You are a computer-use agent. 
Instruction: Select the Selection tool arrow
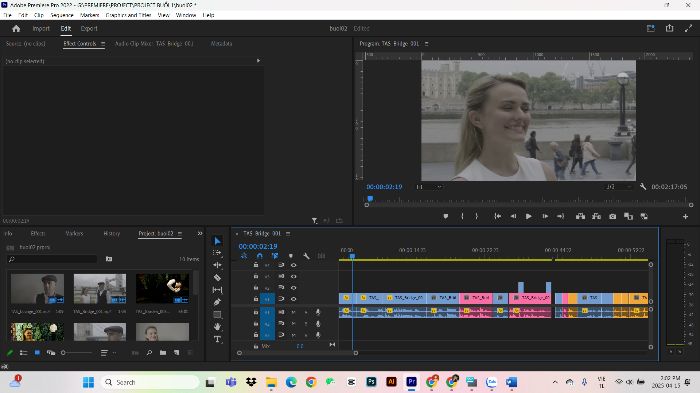tap(217, 241)
